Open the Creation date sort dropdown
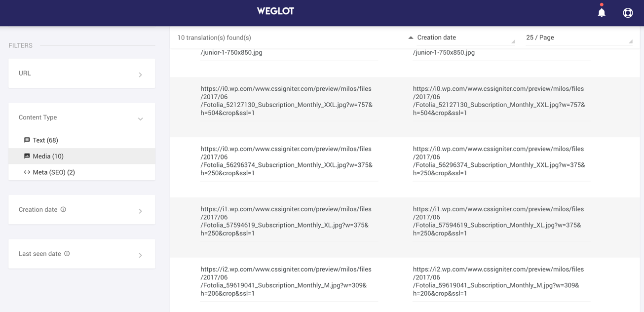This screenshot has height=312, width=644. [466, 38]
